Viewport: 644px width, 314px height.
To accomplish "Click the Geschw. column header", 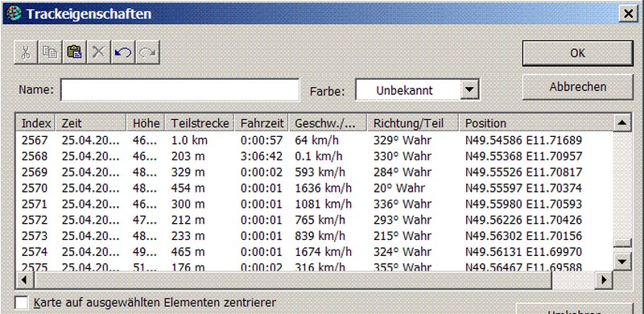I will (x=328, y=123).
